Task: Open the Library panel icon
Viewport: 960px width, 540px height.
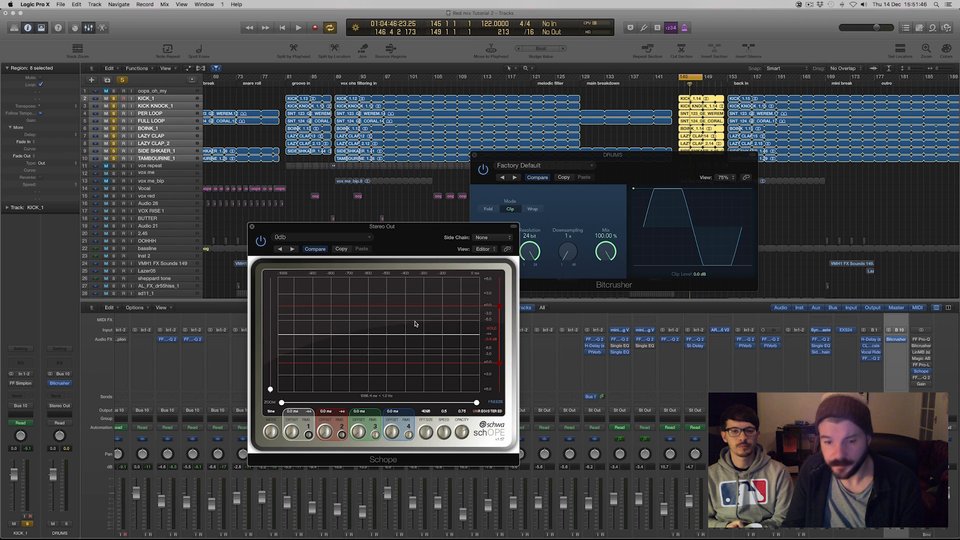Action: 14,28
